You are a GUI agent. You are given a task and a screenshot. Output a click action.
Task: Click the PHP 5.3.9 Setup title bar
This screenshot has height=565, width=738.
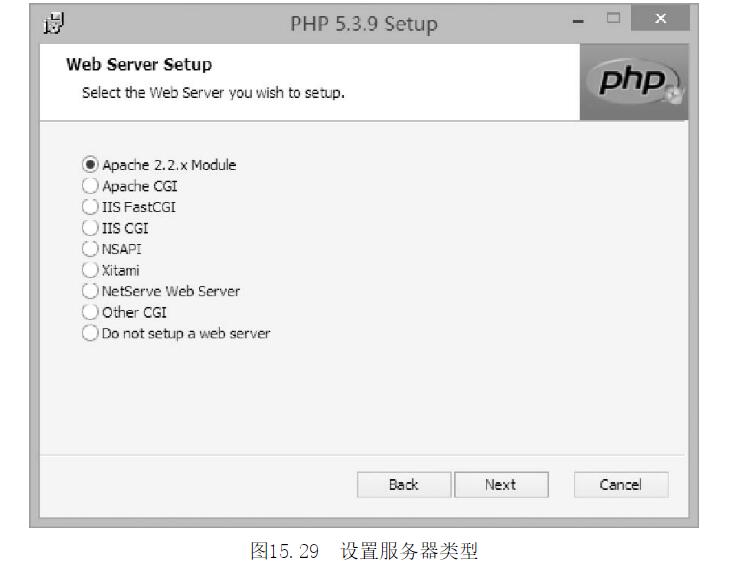tap(363, 23)
